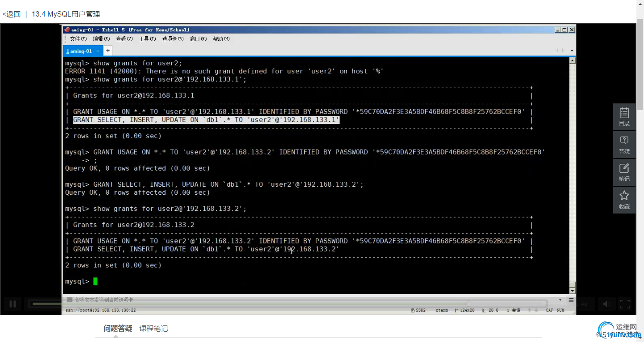644x342 pixels.
Task: Minimize the Xshell window
Action: point(558,30)
